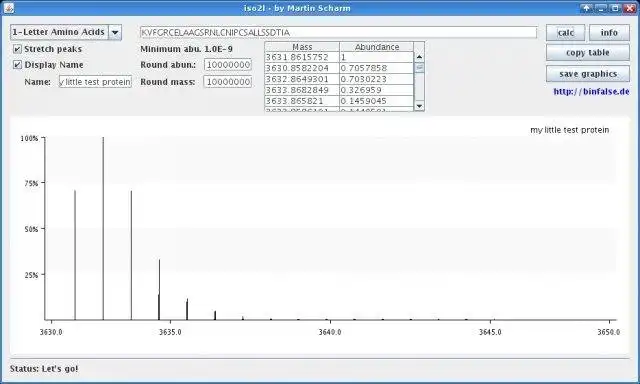Click the 3645.0 x-axis label
Viewport: 640px width, 384px height.
pyautogui.click(x=490, y=332)
